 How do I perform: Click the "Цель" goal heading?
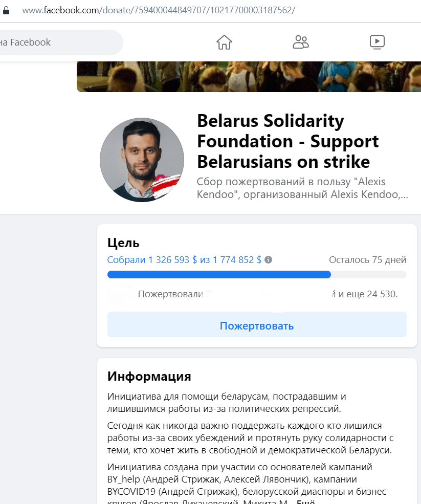click(123, 243)
